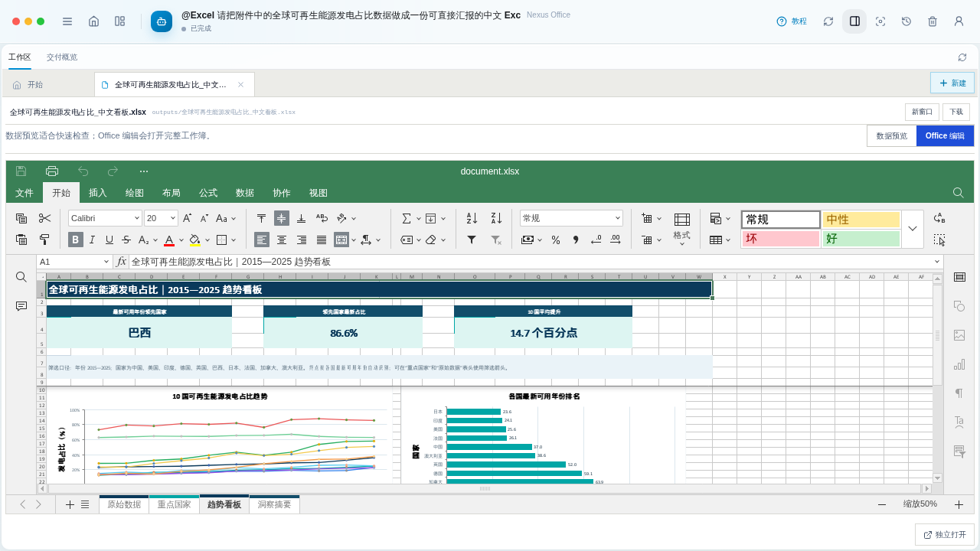Open the 格式 format dropdown
Screen dimensions: 980x551
(681, 229)
